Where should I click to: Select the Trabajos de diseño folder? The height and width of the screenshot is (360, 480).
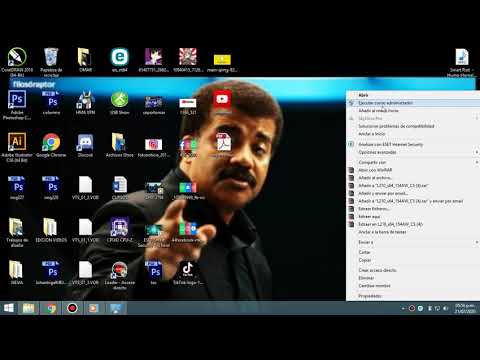[x=16, y=227]
